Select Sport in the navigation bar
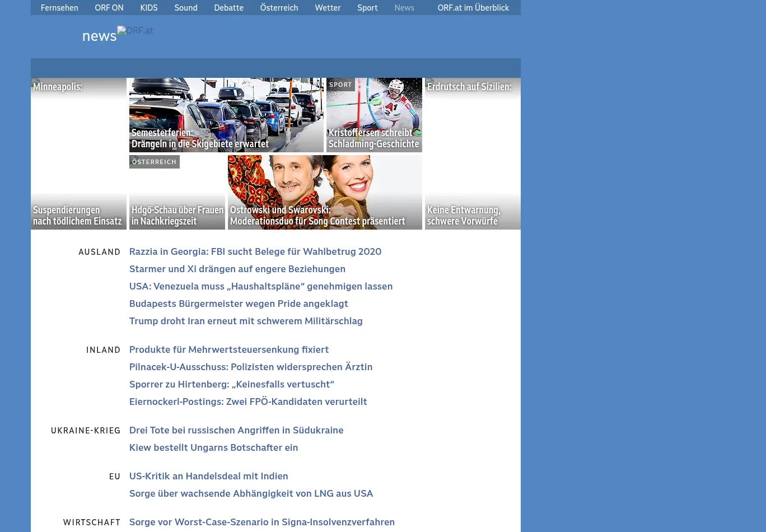This screenshot has height=532, width=766. point(367,8)
